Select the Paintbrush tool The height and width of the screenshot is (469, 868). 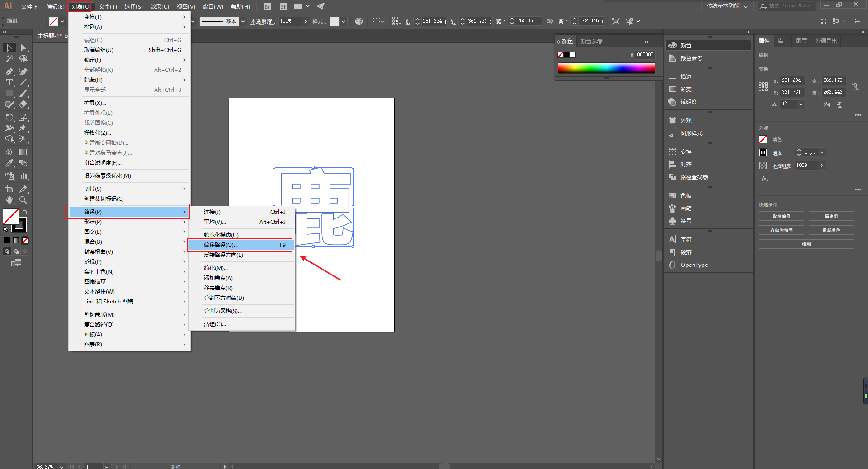pos(23,93)
